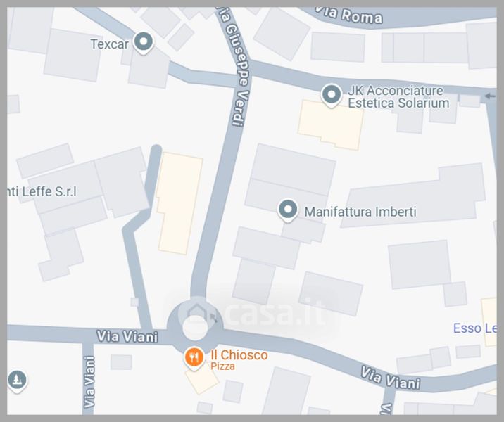Image resolution: width=504 pixels, height=422 pixels.
Task: Click the vertical Via Viani street label
Action: [89, 382]
